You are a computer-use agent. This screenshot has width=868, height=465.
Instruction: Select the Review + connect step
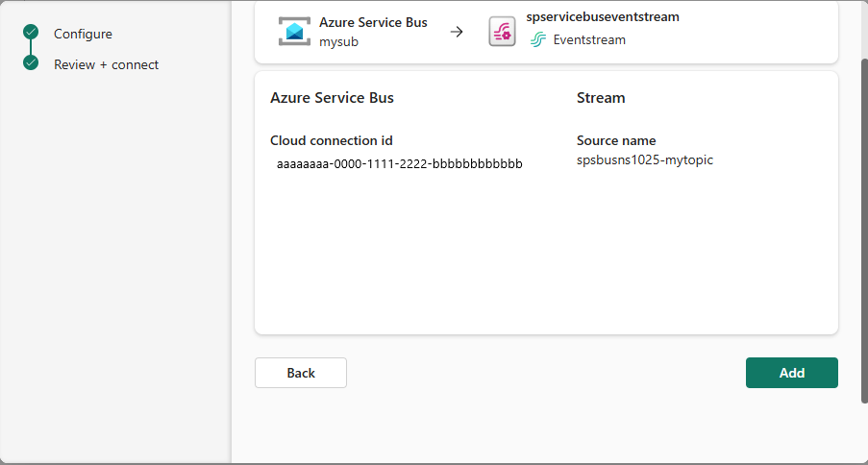[106, 64]
